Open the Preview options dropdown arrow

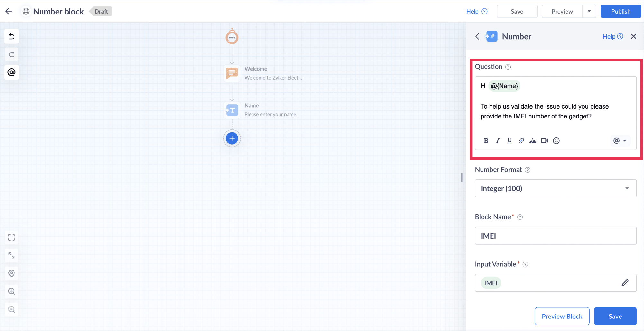pyautogui.click(x=589, y=11)
